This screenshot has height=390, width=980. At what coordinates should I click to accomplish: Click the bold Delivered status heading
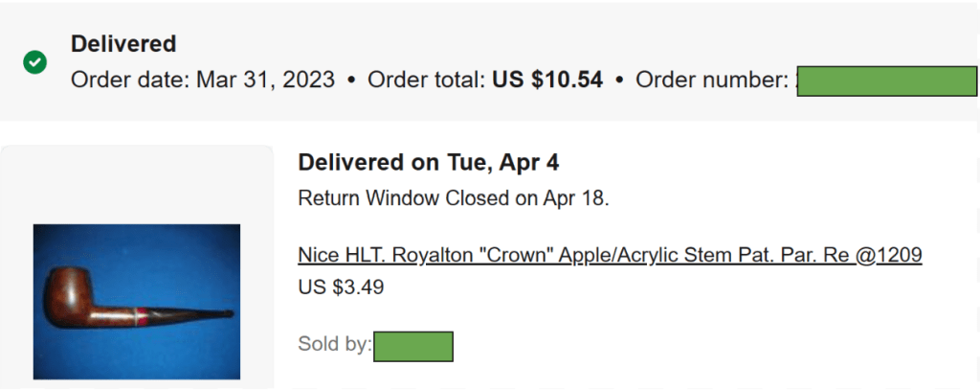click(123, 44)
